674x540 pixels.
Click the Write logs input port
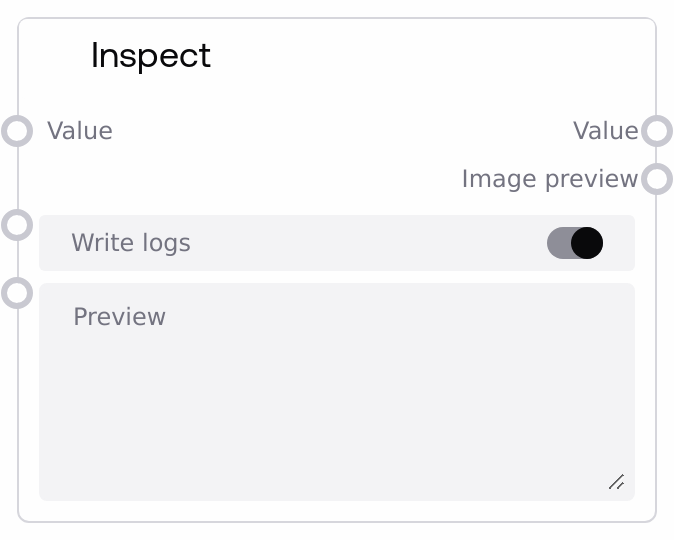point(17,224)
